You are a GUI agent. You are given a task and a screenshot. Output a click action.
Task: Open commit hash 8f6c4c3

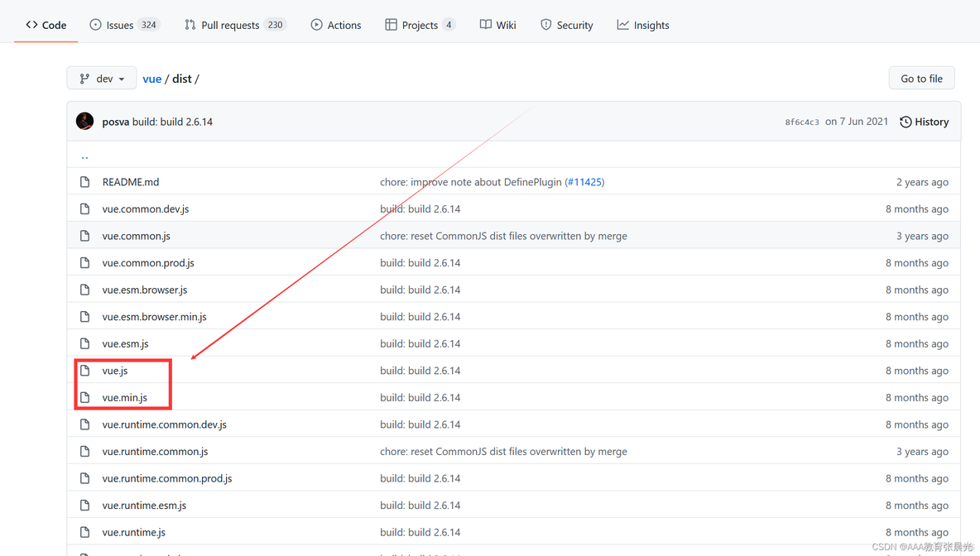[802, 122]
